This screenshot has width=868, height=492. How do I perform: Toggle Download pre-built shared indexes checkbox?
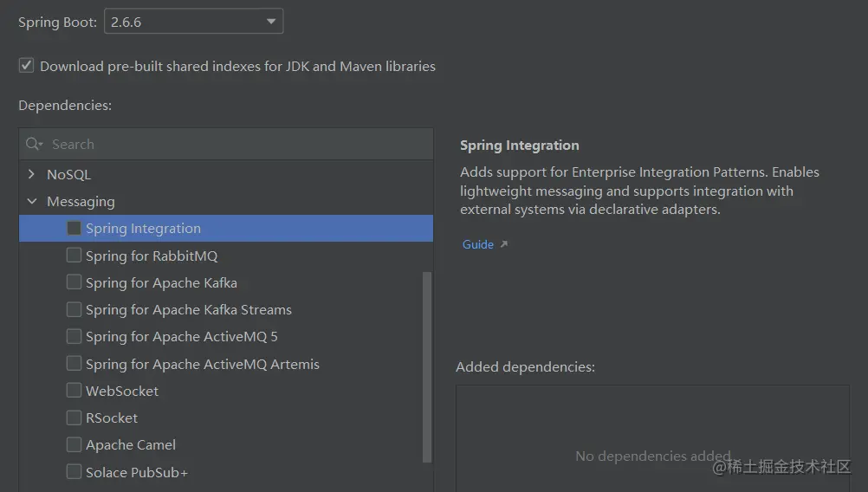tap(27, 66)
